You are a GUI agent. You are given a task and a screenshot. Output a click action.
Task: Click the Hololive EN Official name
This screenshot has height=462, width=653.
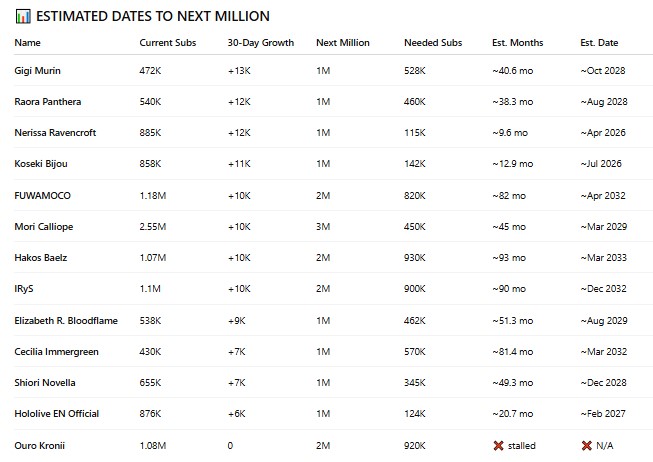56,414
